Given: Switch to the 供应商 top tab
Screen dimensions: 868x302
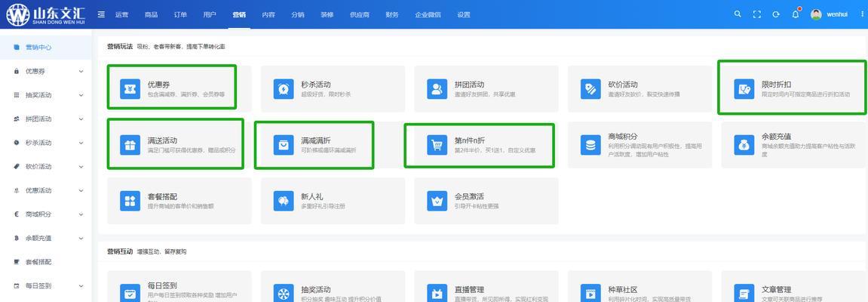Looking at the screenshot, I should pyautogui.click(x=360, y=15).
